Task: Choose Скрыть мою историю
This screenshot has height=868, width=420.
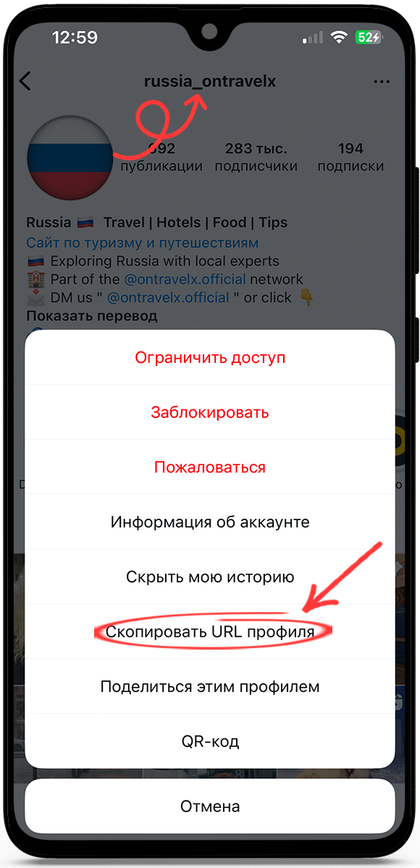Action: click(210, 576)
